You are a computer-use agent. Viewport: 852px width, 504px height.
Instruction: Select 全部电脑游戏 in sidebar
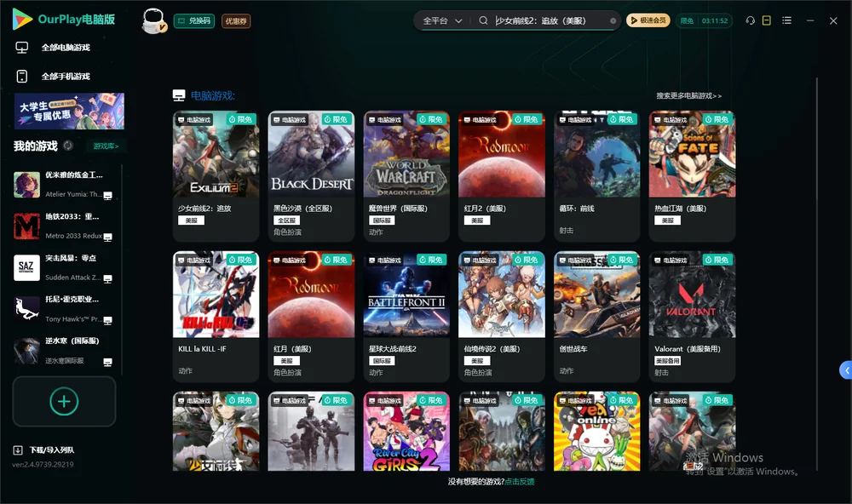pyautogui.click(x=53, y=48)
